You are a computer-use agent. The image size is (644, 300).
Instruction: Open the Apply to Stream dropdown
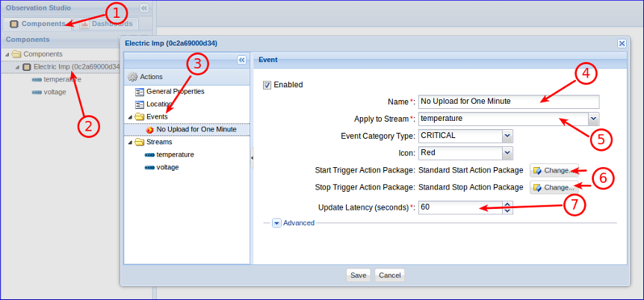[x=593, y=119]
